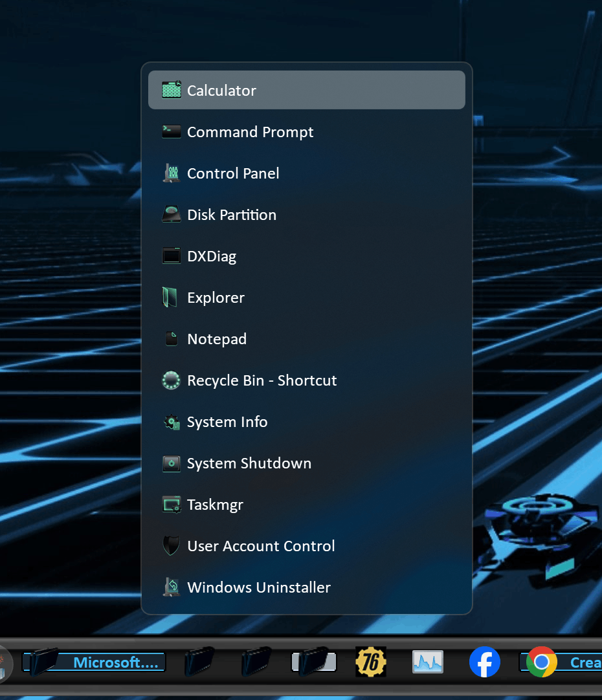The width and height of the screenshot is (602, 700).
Task: Open the Disk Partition item
Action: 306,215
